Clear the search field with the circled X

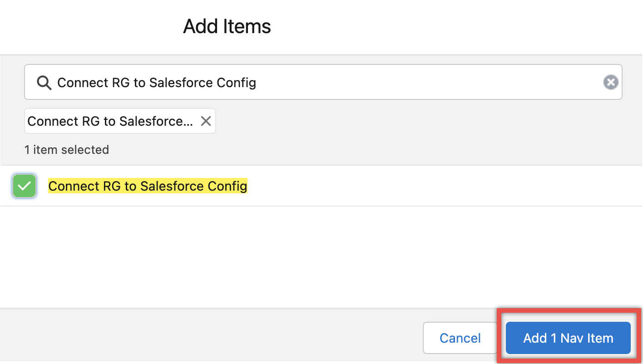(611, 82)
